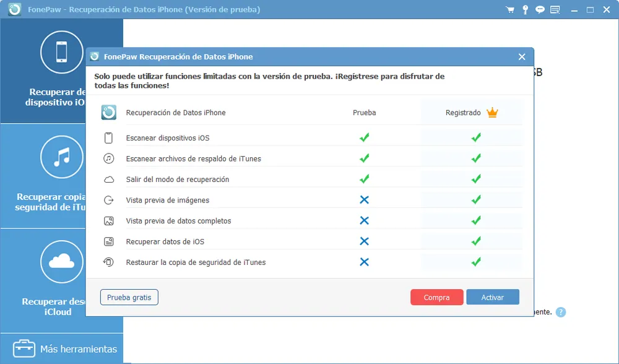The image size is (619, 364).
Task: Click the music note icon in the sidebar
Action: (x=62, y=157)
